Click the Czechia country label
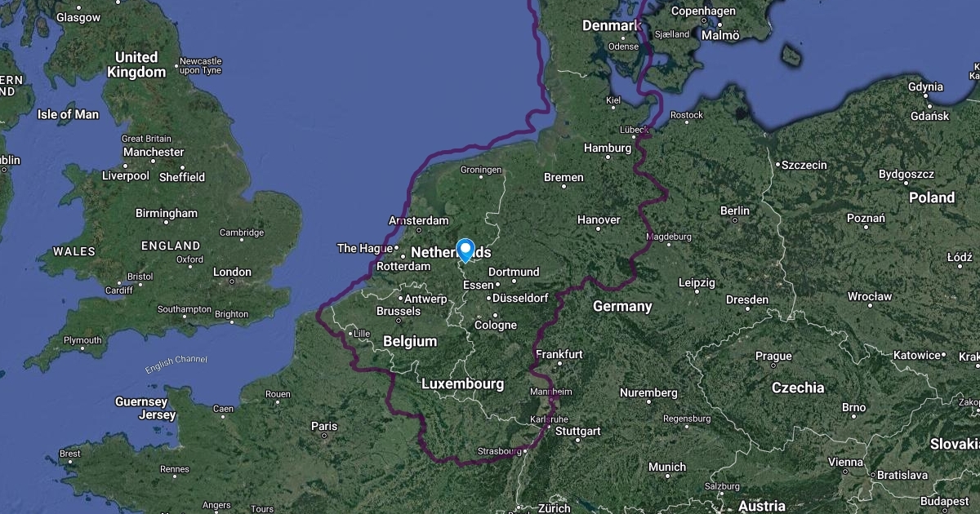The width and height of the screenshot is (980, 514). point(798,388)
